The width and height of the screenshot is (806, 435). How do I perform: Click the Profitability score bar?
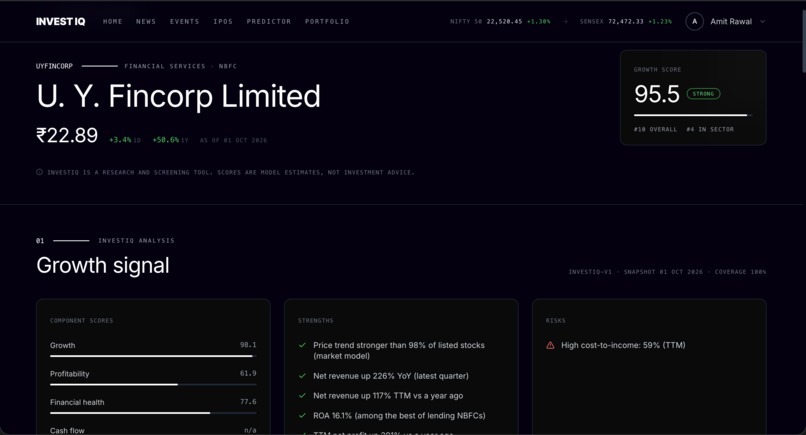pos(153,384)
